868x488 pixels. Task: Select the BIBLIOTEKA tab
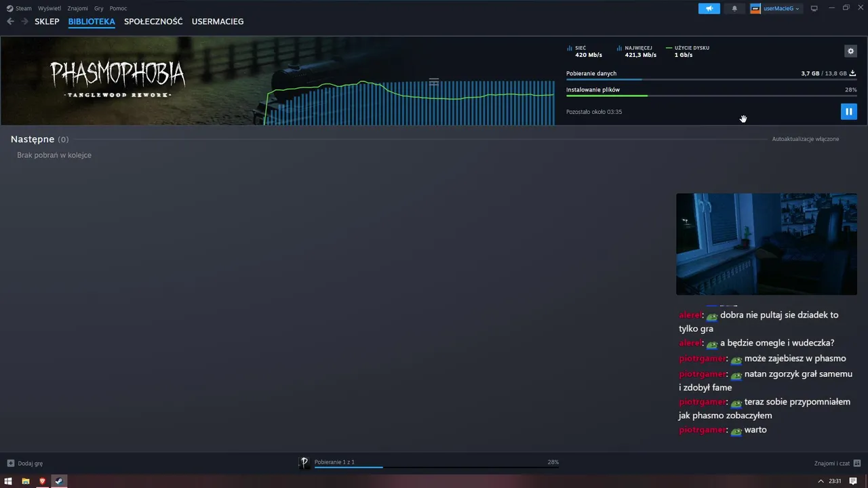92,22
